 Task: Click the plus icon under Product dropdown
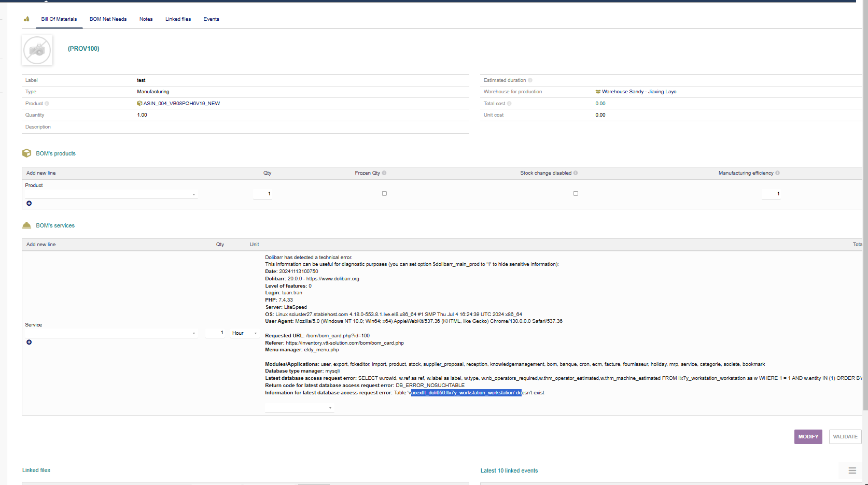29,203
